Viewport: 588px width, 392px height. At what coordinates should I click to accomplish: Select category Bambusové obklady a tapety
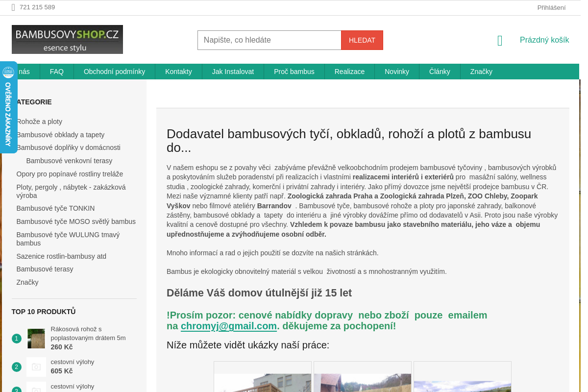click(x=60, y=135)
